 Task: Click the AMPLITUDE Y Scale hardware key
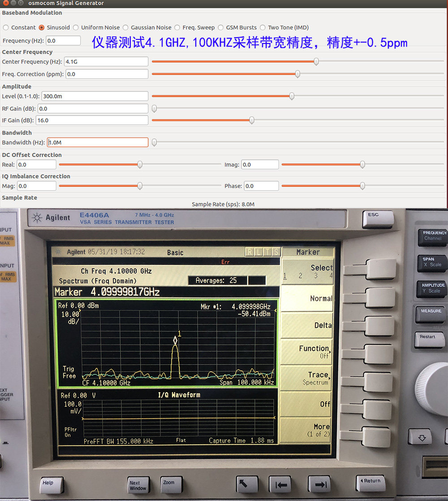tap(432, 289)
